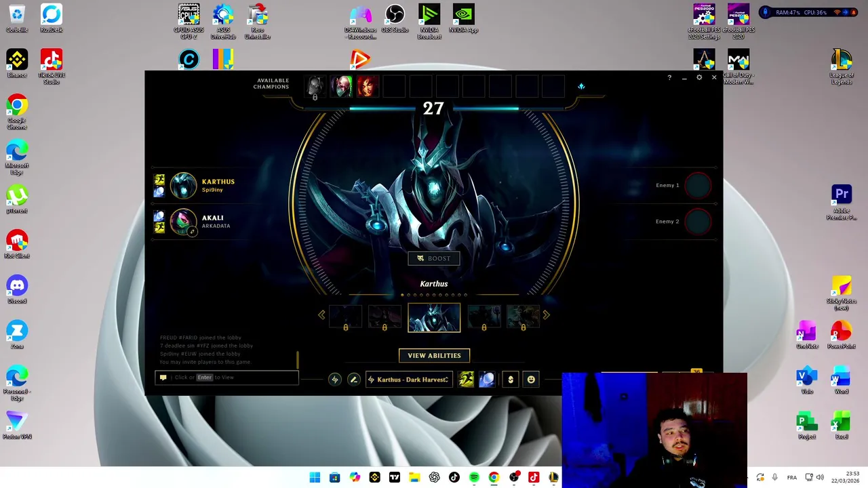Open Sticky Notes desktop shortcut
Viewport: 868px width, 488px height.
(842, 293)
